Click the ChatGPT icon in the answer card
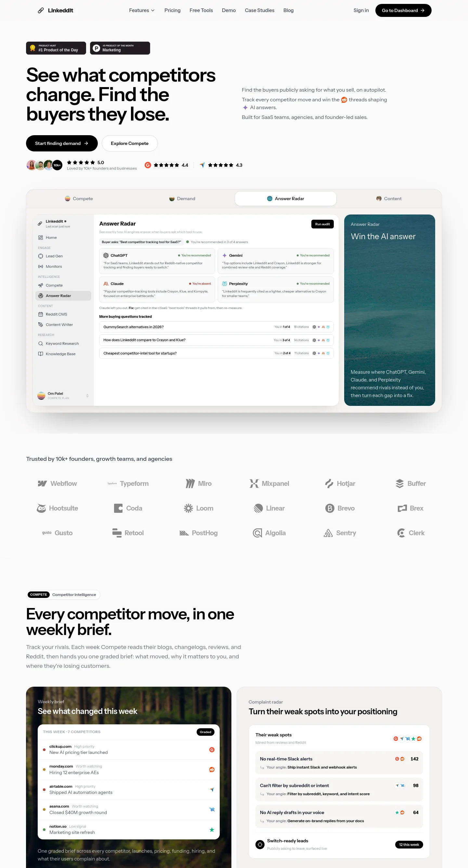 [106, 255]
